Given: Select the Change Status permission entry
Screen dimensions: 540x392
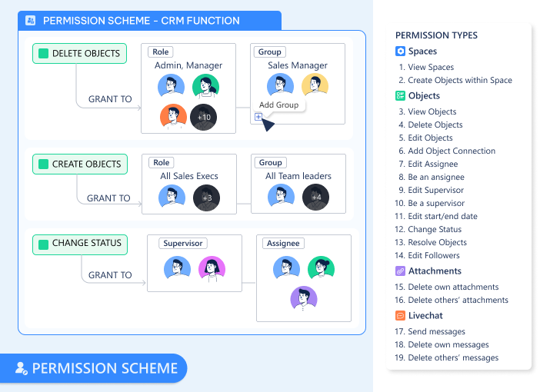Looking at the screenshot, I should (x=434, y=229).
